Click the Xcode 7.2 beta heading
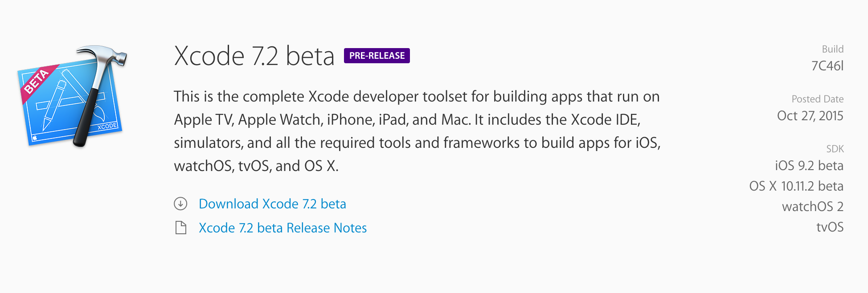This screenshot has width=868, height=293. pyautogui.click(x=254, y=56)
